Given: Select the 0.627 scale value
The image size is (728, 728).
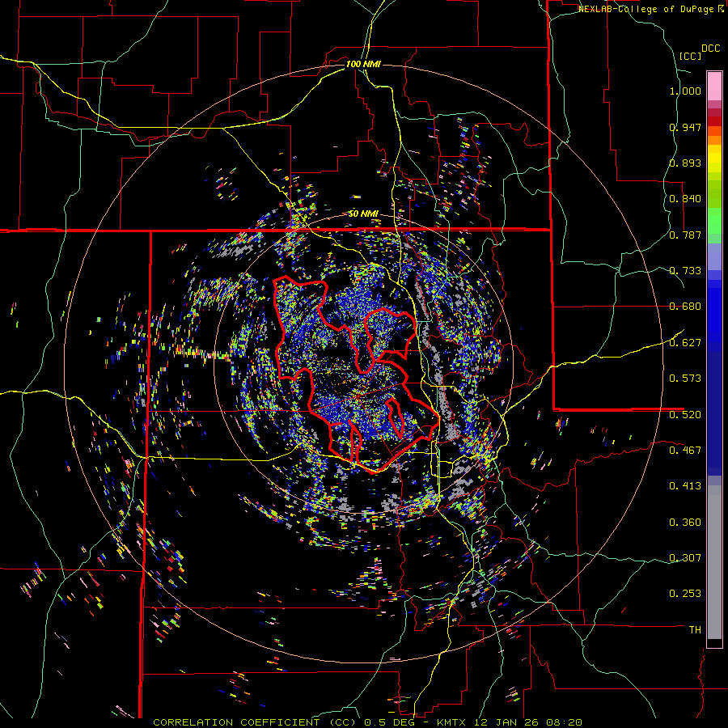Looking at the screenshot, I should (x=685, y=342).
